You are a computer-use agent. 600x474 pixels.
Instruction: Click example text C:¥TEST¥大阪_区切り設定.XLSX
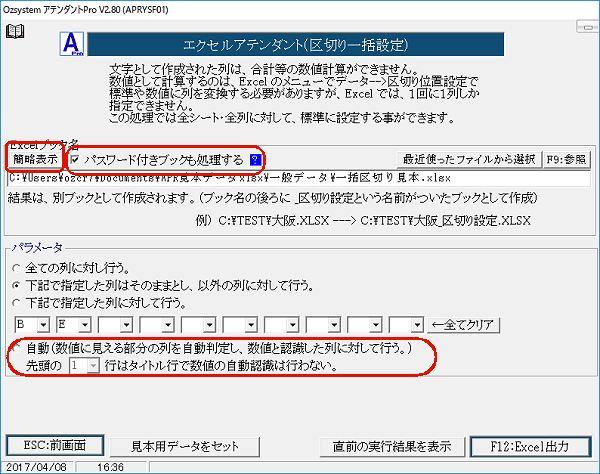pos(446,221)
